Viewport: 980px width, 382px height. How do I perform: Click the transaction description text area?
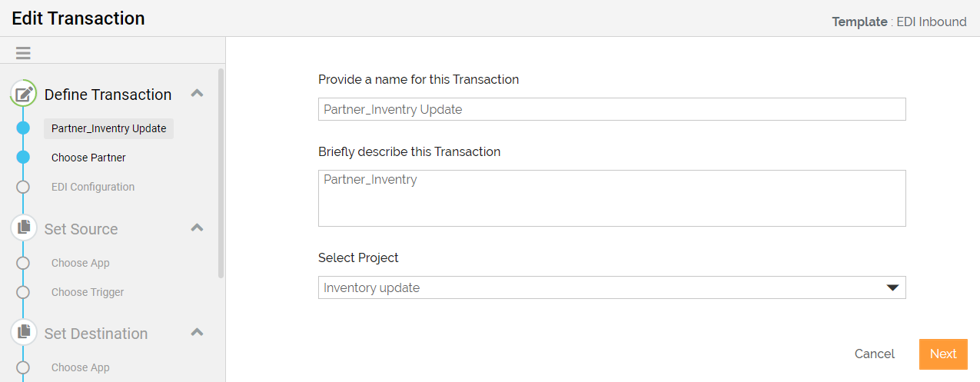click(612, 198)
